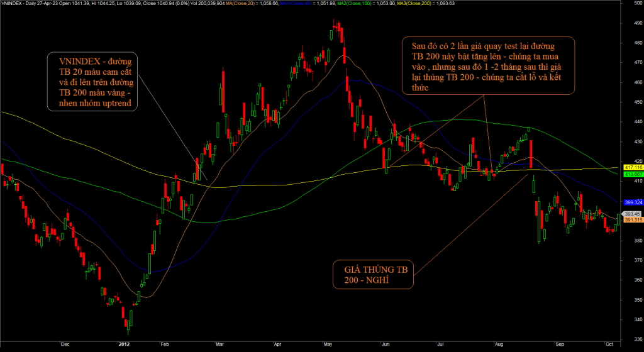Select the 'Sau đó có 2 lần giá quay test' annotation
Viewport: 644px width, 352px height.
point(488,65)
